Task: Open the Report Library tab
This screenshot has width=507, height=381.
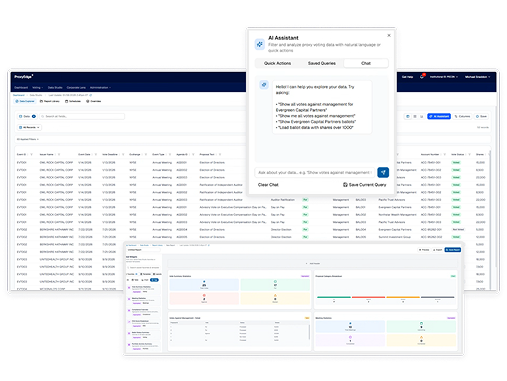Action: [50, 101]
